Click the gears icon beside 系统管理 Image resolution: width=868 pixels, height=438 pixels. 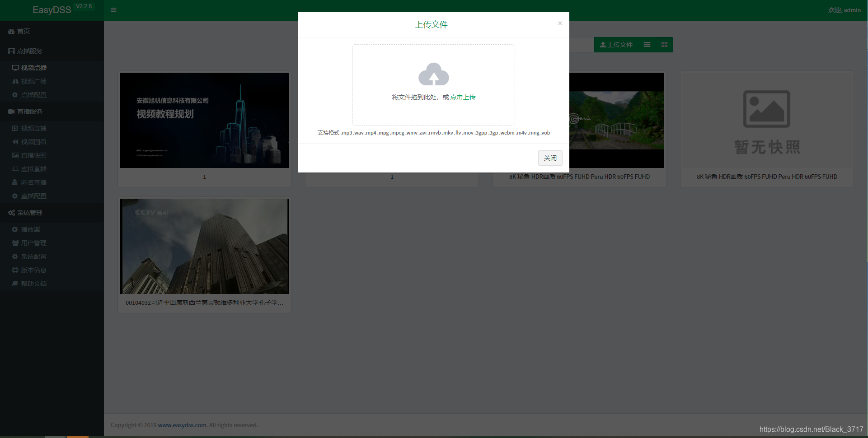(x=11, y=213)
